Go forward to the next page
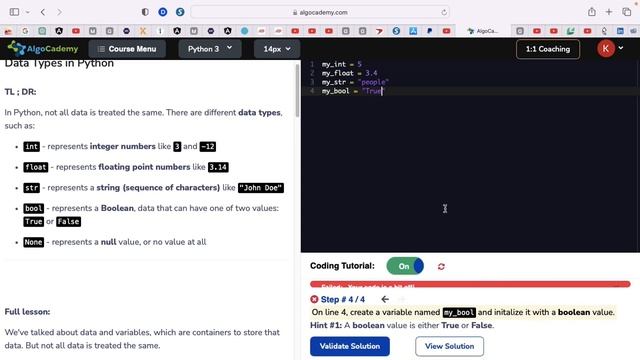This screenshot has height=360, width=640. (x=60, y=12)
